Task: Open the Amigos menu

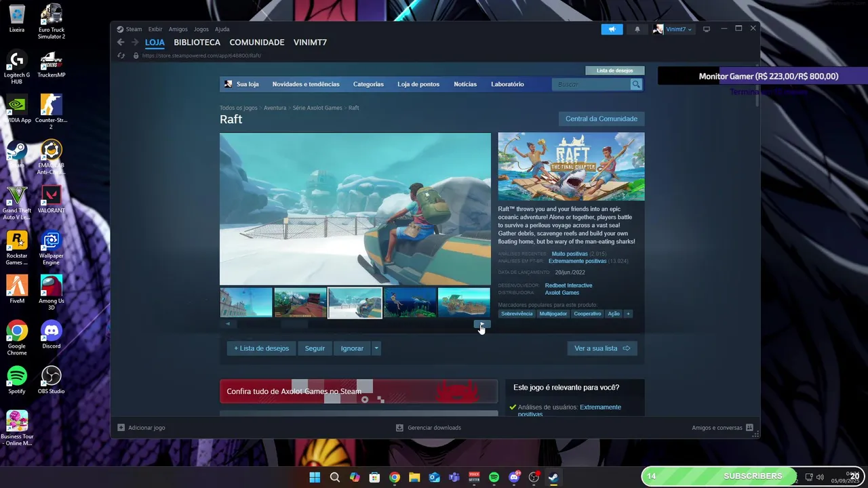Action: click(x=178, y=29)
